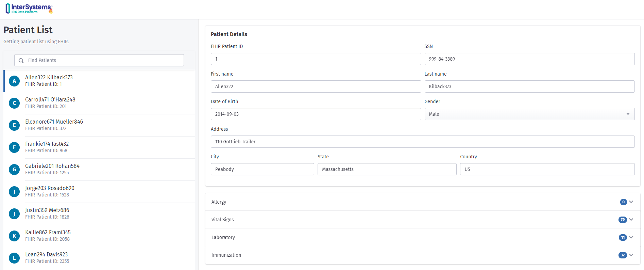The image size is (644, 270).
Task: Click the 'K' avatar for Kallie862 Frami345
Action: 14,236
